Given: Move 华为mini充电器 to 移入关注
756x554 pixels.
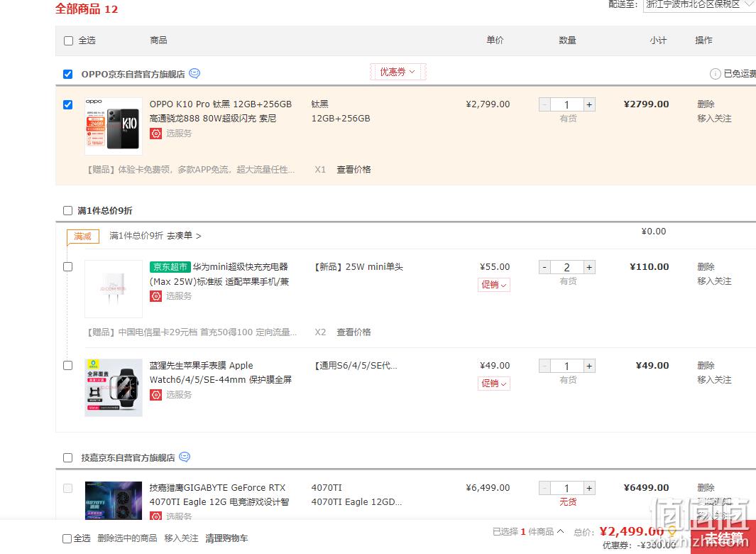Looking at the screenshot, I should 714,281.
